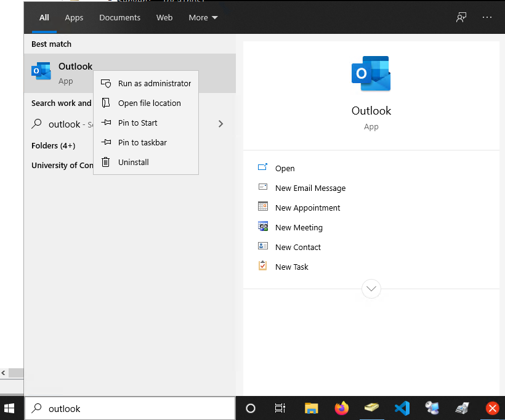The height and width of the screenshot is (420, 505).
Task: Open Task View on the taskbar
Action: coord(280,408)
